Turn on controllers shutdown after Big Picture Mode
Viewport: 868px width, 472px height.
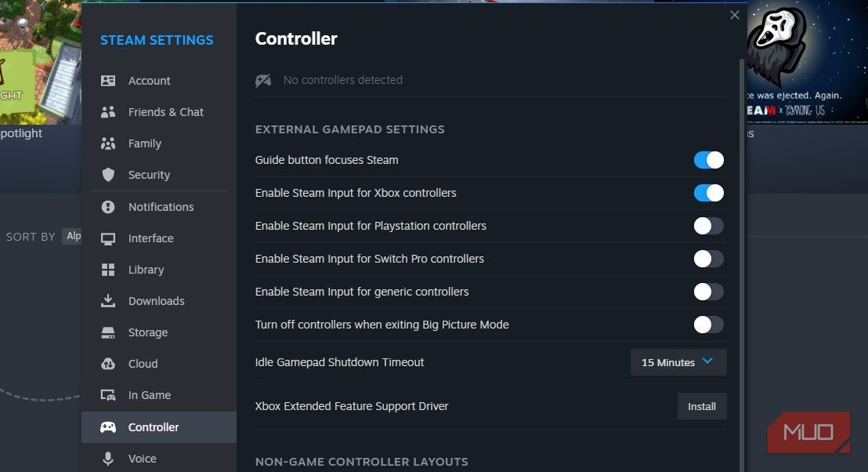707,324
